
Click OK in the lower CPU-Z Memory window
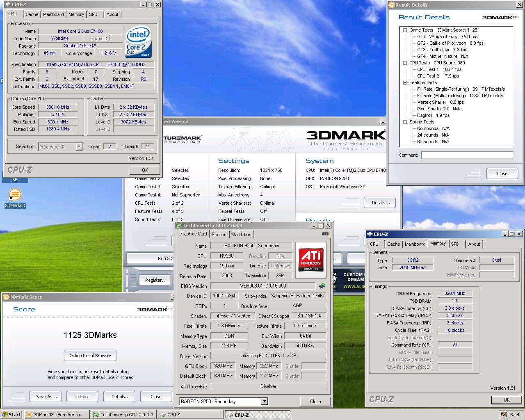pyautogui.click(x=507, y=400)
